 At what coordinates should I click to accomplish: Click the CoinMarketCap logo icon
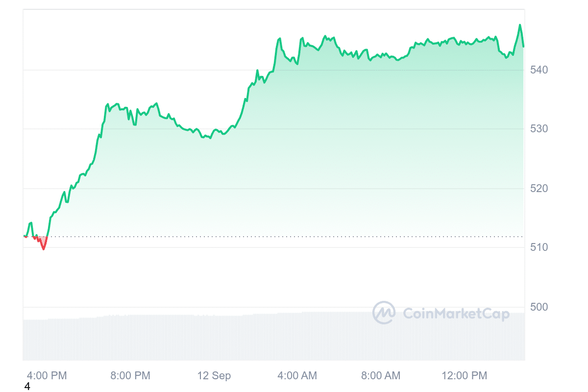coord(384,313)
